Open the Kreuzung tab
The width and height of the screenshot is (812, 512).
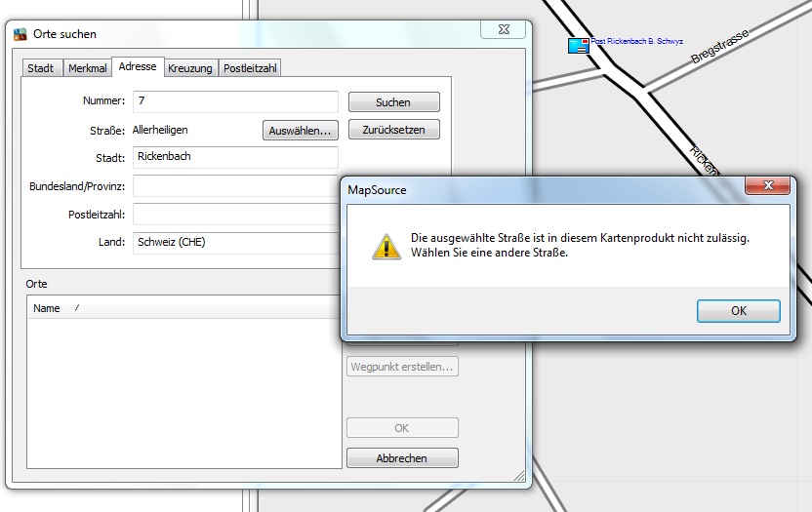click(x=190, y=68)
